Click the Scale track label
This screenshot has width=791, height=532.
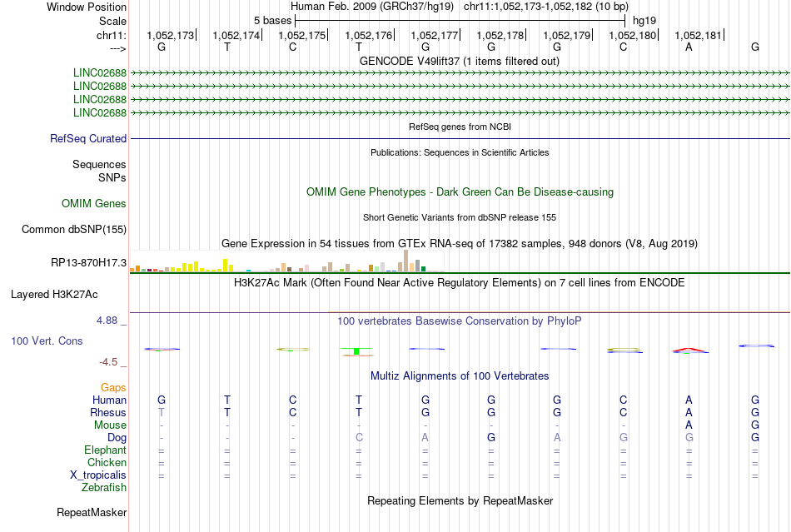pos(112,21)
